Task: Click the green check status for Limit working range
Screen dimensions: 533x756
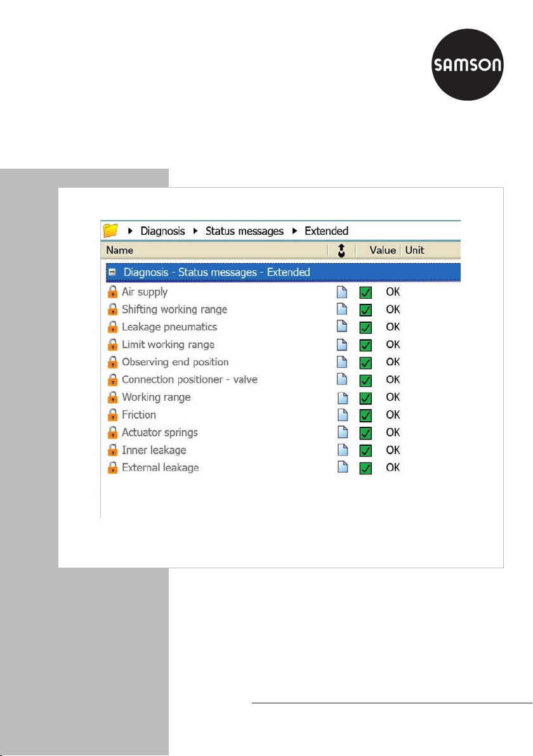Action: point(365,345)
